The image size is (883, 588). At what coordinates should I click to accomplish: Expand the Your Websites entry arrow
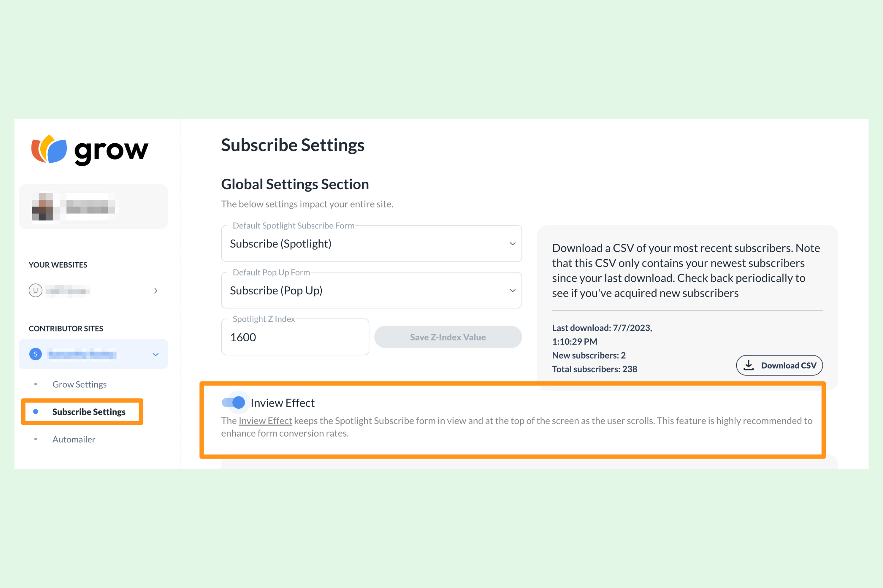click(155, 290)
